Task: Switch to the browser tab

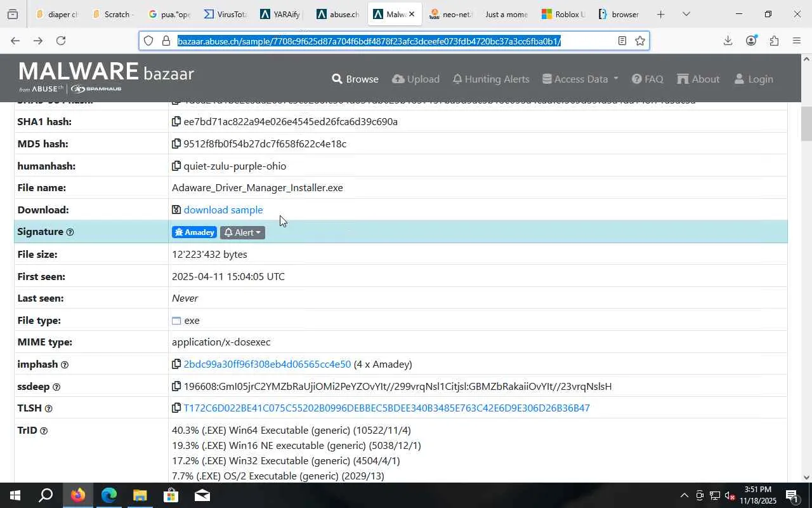Action: click(619, 14)
